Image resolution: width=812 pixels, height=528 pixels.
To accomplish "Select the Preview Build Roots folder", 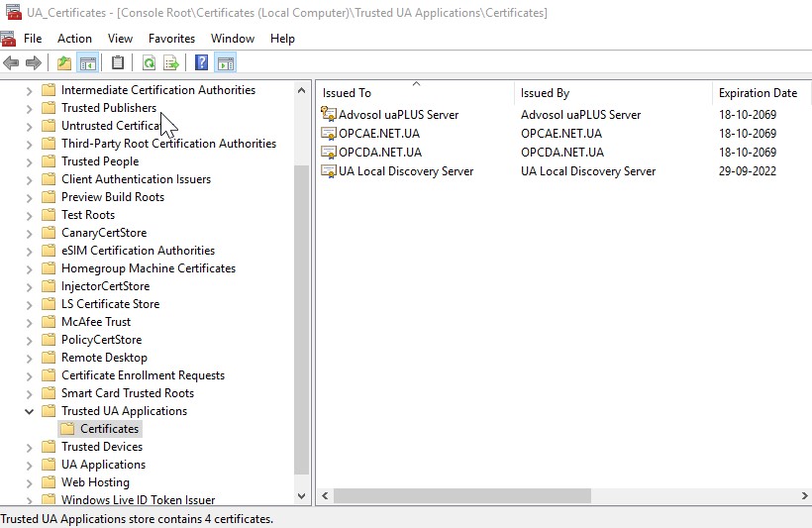I will tap(113, 197).
